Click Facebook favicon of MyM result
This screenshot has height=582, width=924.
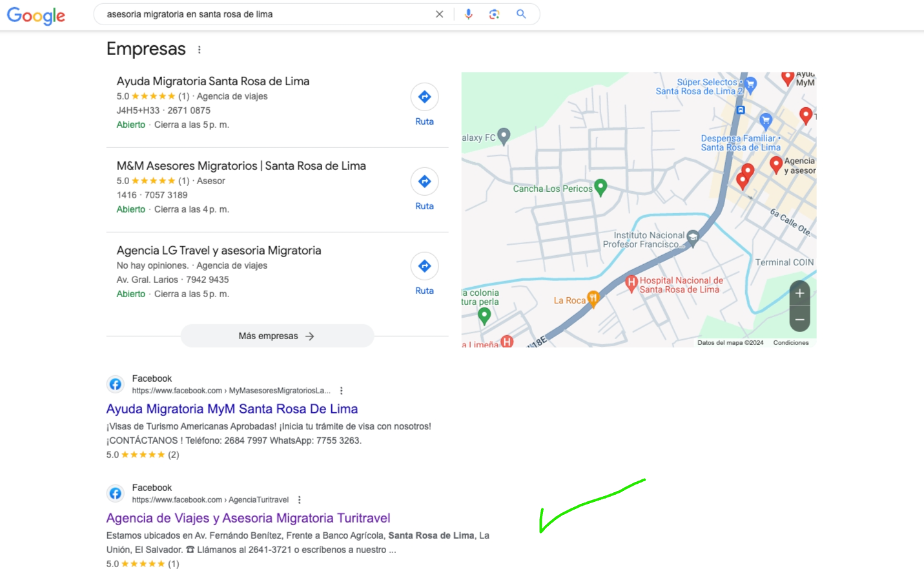pyautogui.click(x=116, y=384)
